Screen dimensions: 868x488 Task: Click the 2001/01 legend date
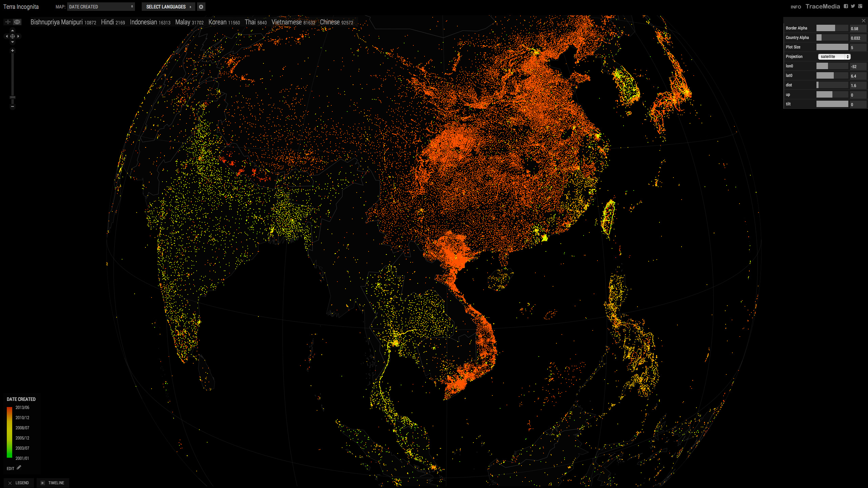pyautogui.click(x=22, y=459)
